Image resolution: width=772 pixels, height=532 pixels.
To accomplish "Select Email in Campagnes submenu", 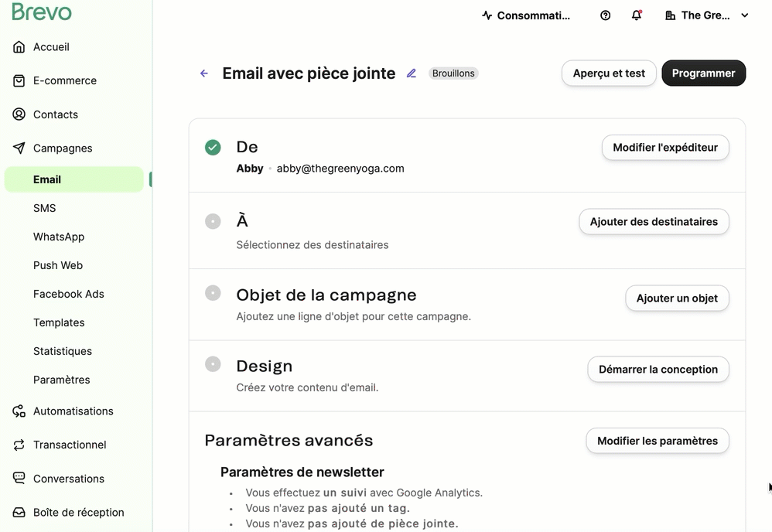I will 74,179.
